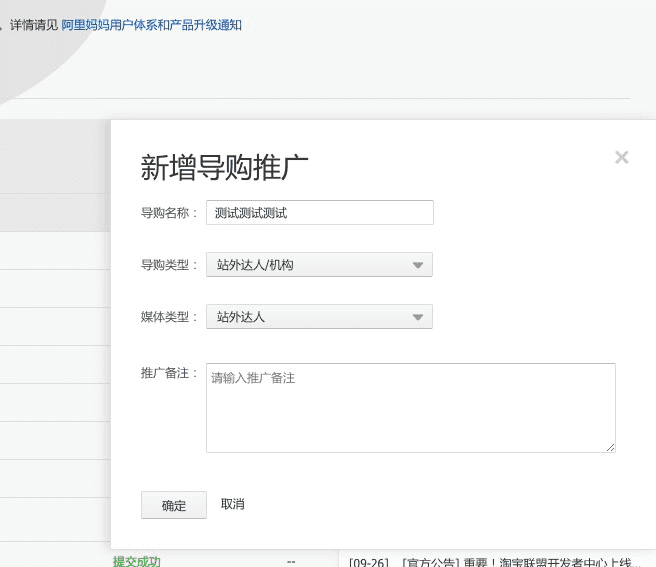Click the 确定 button

tap(174, 505)
